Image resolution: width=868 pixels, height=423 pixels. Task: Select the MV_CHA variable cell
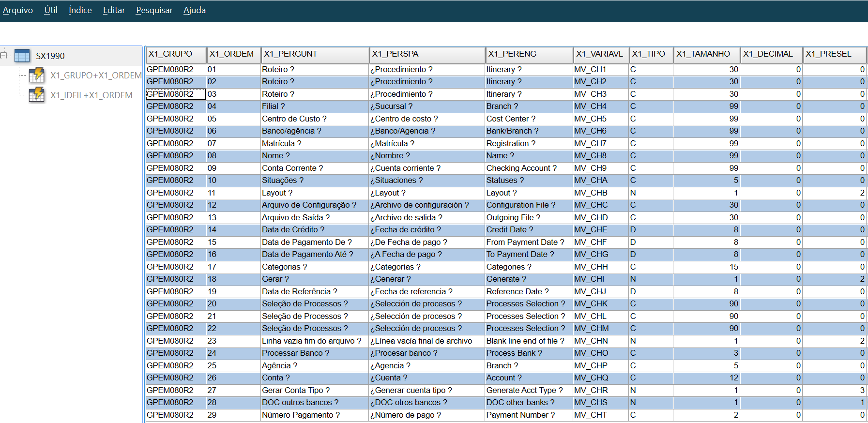[601, 181]
